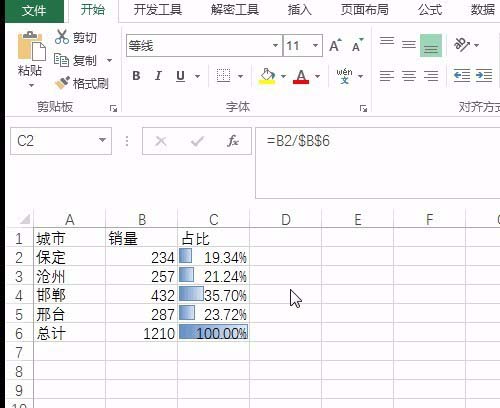The width and height of the screenshot is (500, 408).
Task: Open the font size dropdown arrow
Action: coord(315,45)
